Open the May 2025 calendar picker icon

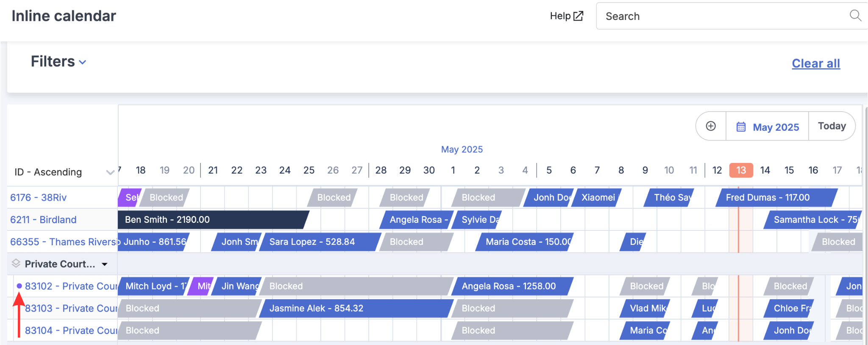point(741,127)
